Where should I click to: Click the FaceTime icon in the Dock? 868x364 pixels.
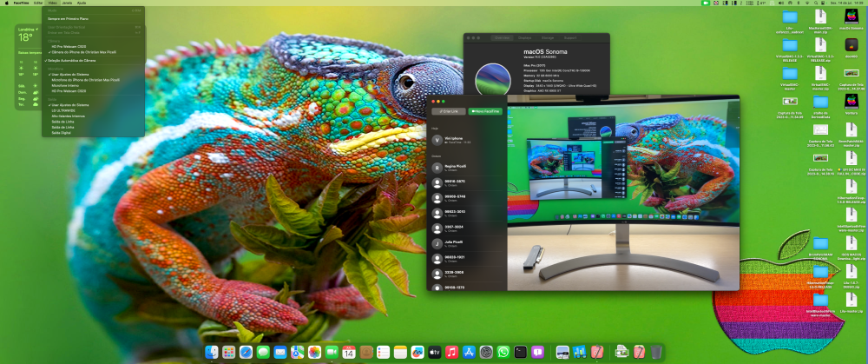point(332,352)
